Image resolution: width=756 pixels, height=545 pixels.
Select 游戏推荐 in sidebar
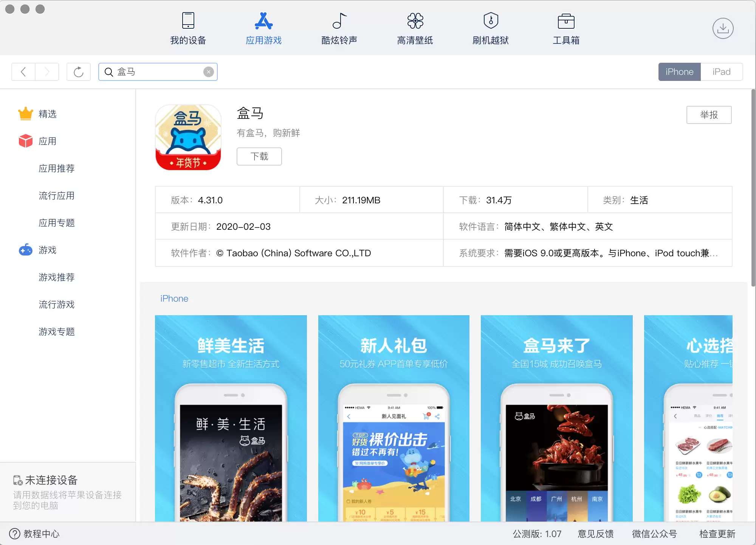pyautogui.click(x=57, y=277)
